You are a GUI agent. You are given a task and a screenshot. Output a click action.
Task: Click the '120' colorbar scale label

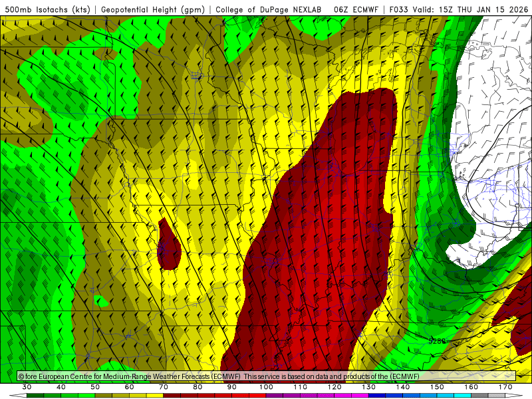tap(334, 387)
